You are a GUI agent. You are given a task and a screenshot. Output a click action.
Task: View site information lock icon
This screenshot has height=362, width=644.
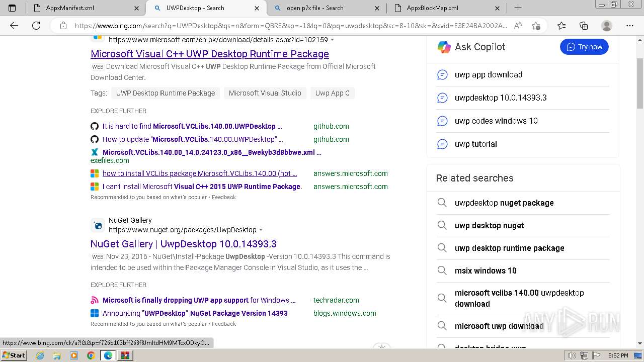click(x=63, y=26)
